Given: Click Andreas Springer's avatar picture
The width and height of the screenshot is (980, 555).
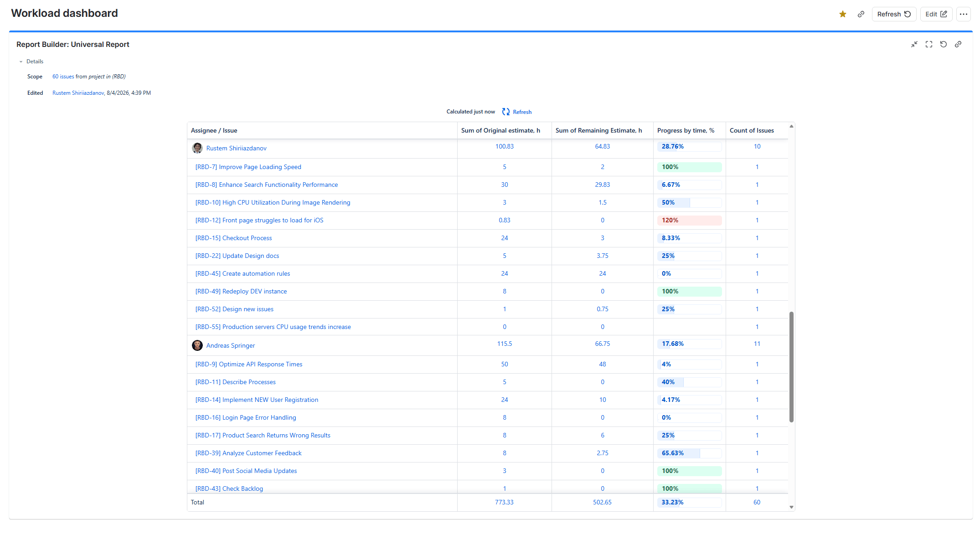Looking at the screenshot, I should [x=197, y=345].
